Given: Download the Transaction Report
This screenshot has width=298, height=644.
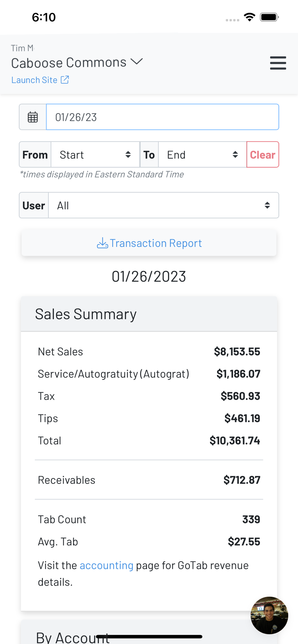Looking at the screenshot, I should click(x=155, y=243).
